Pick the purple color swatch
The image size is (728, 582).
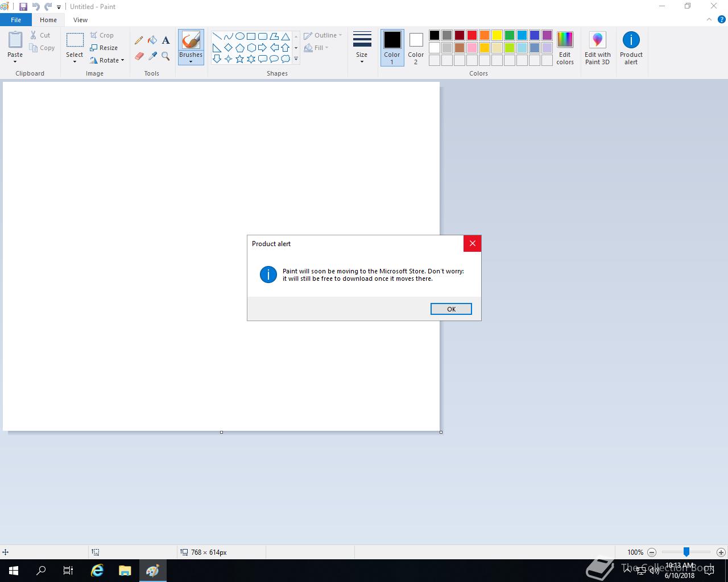(x=547, y=36)
